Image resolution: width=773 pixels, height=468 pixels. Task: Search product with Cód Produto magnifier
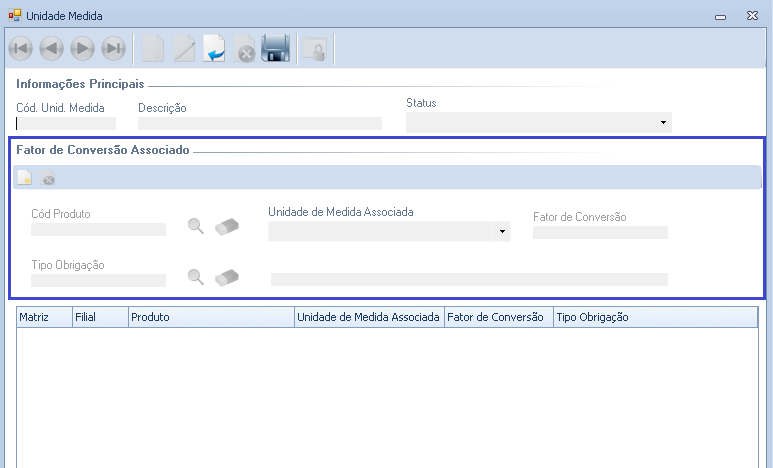[196, 226]
